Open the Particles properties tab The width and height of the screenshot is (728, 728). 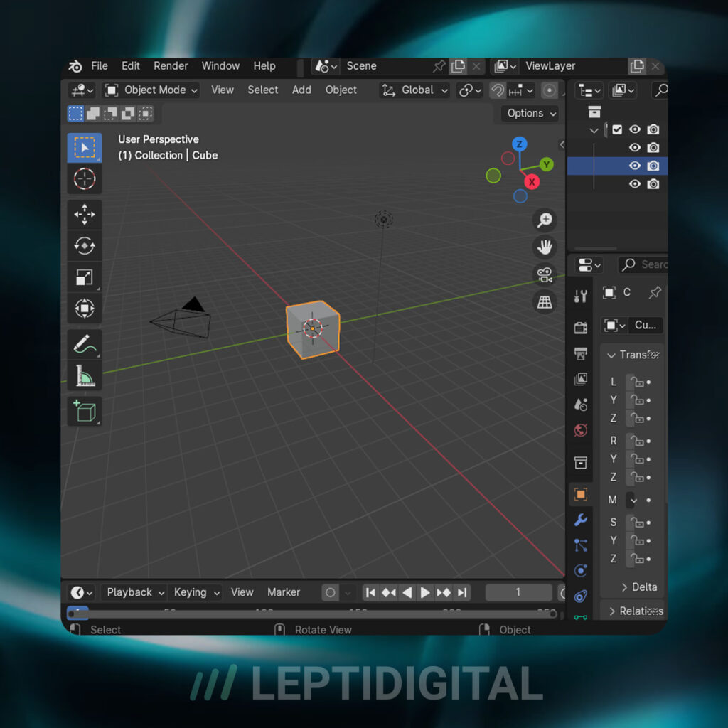581,545
